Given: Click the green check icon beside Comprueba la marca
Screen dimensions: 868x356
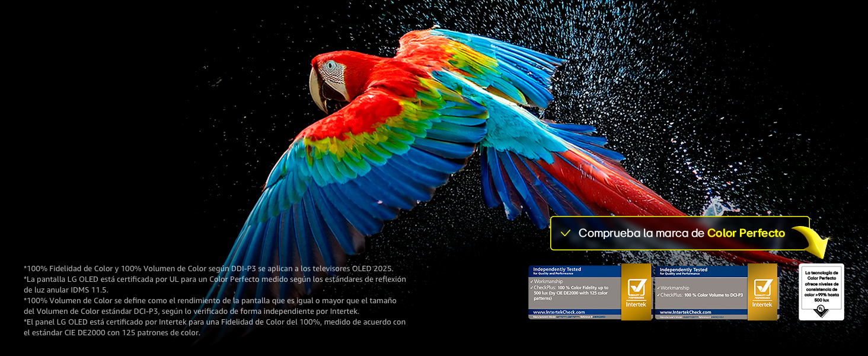Looking at the screenshot, I should click(564, 233).
